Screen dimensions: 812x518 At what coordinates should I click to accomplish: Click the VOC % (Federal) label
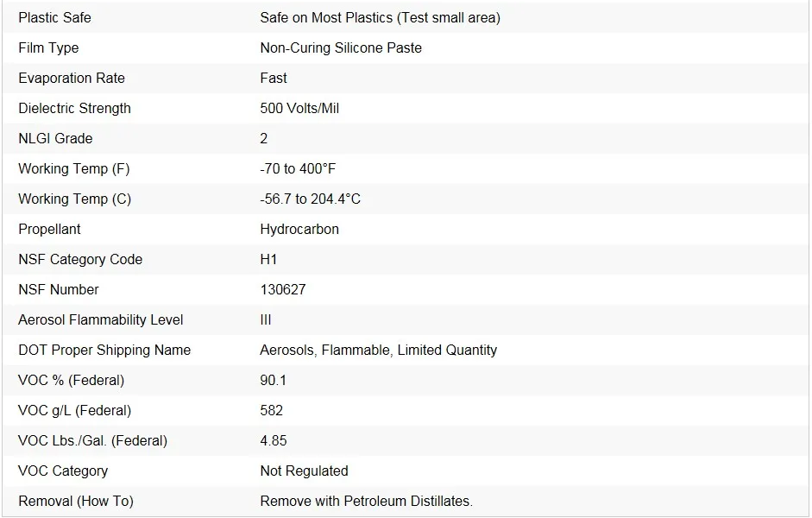click(72, 380)
